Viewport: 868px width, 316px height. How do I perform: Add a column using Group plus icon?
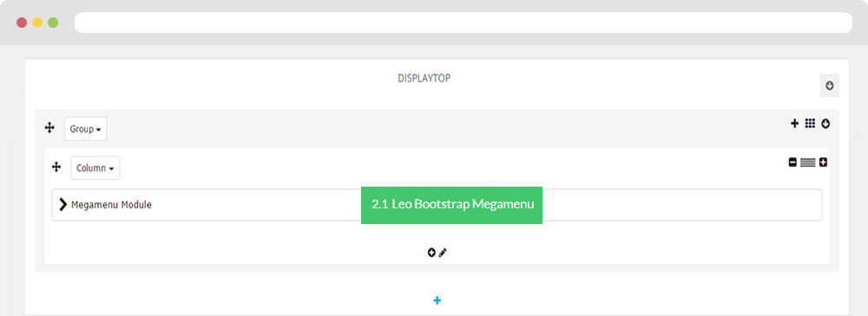click(x=794, y=123)
